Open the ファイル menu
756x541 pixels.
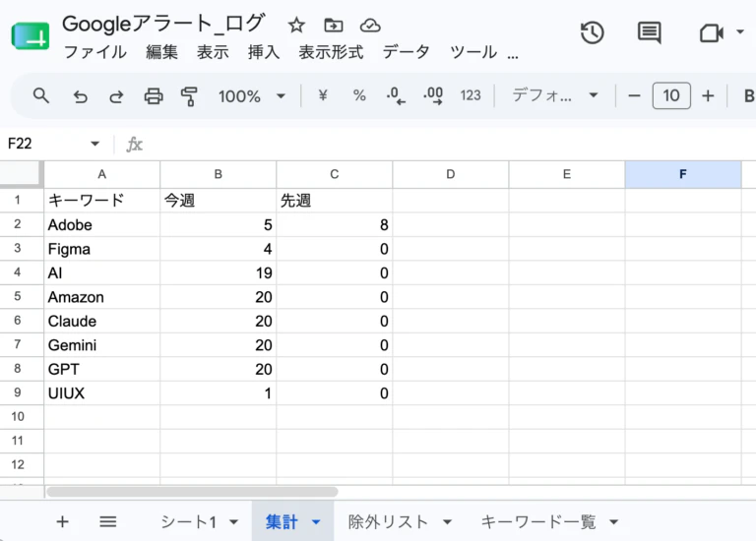tap(94, 52)
